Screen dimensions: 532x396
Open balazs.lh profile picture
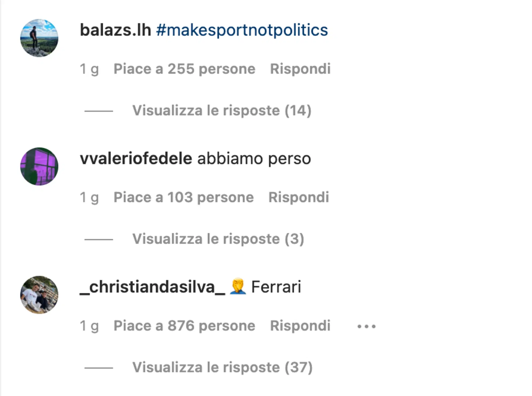[x=39, y=38]
